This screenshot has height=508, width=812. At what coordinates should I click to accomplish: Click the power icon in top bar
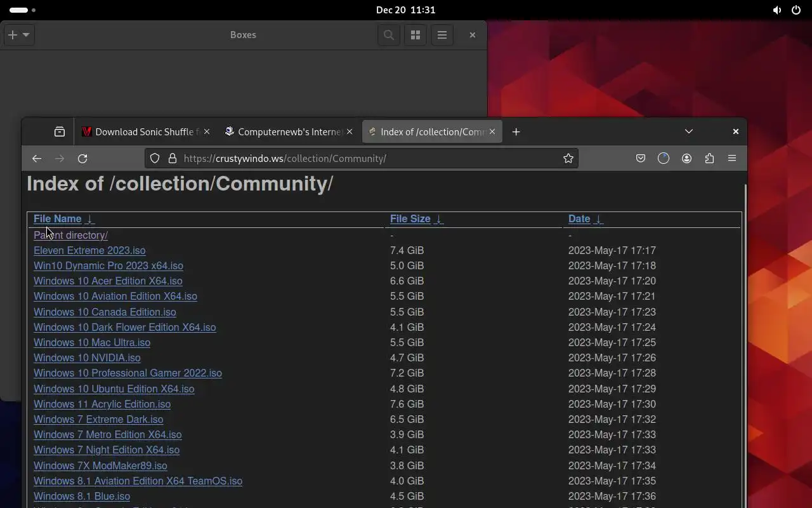click(x=796, y=10)
